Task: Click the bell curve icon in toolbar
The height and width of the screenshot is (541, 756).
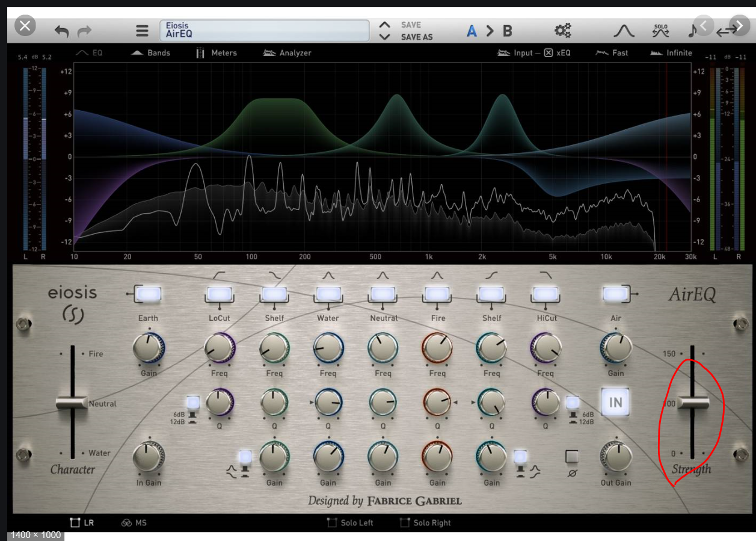Action: 624,31
